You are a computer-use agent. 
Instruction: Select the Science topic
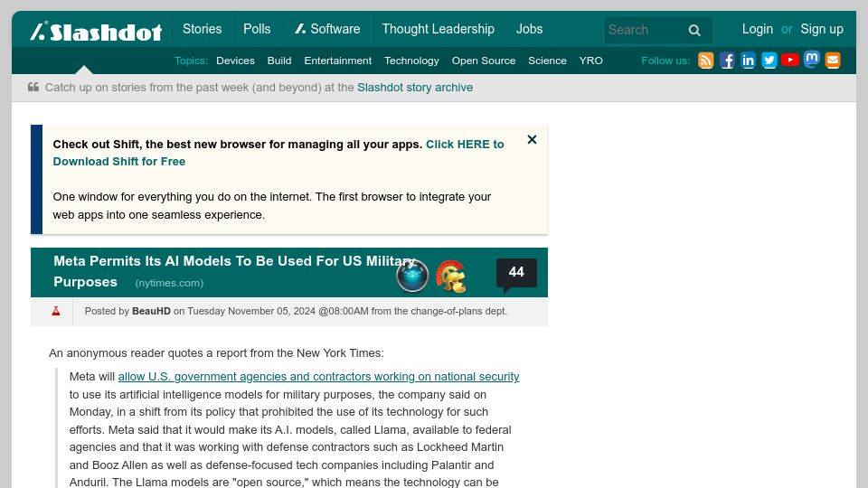pos(547,61)
